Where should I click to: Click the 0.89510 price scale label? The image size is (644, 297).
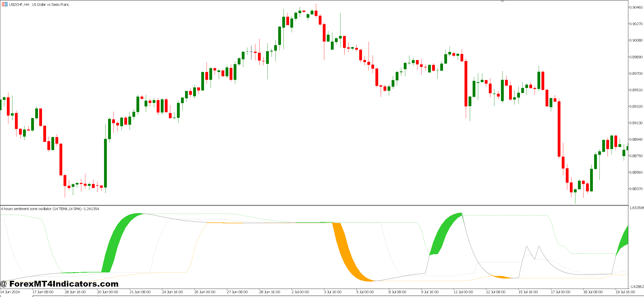(636, 90)
